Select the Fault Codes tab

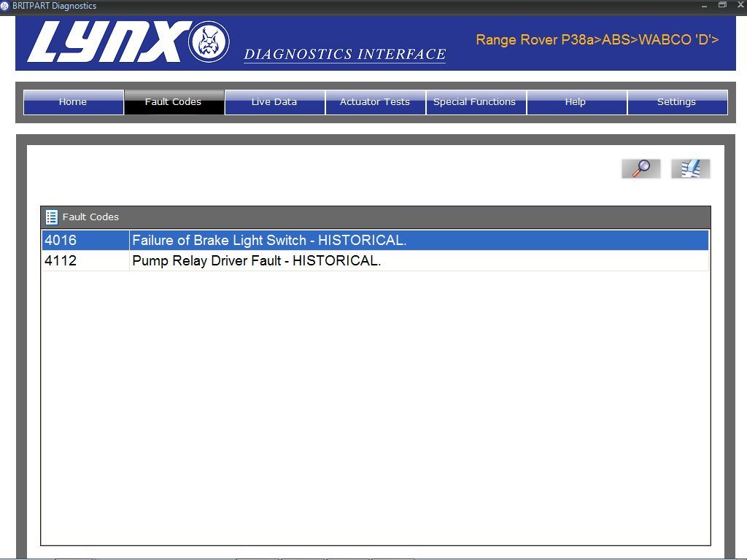174,102
